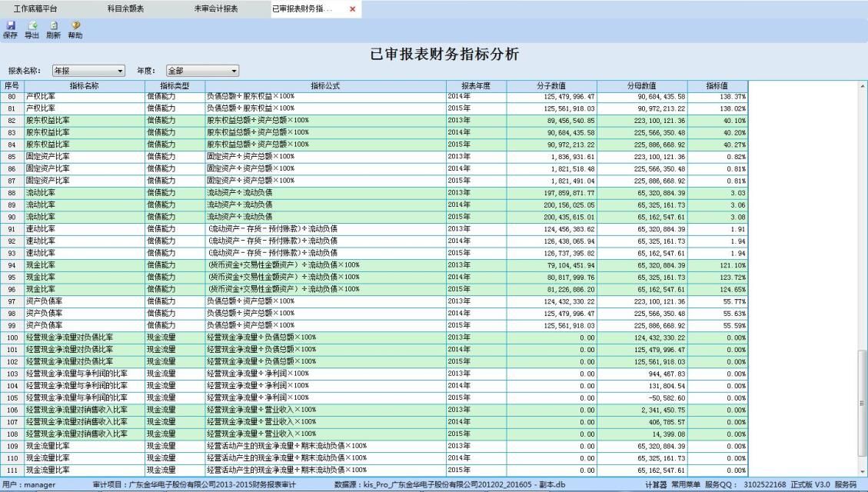Click the formula cell in row 93

325,254
